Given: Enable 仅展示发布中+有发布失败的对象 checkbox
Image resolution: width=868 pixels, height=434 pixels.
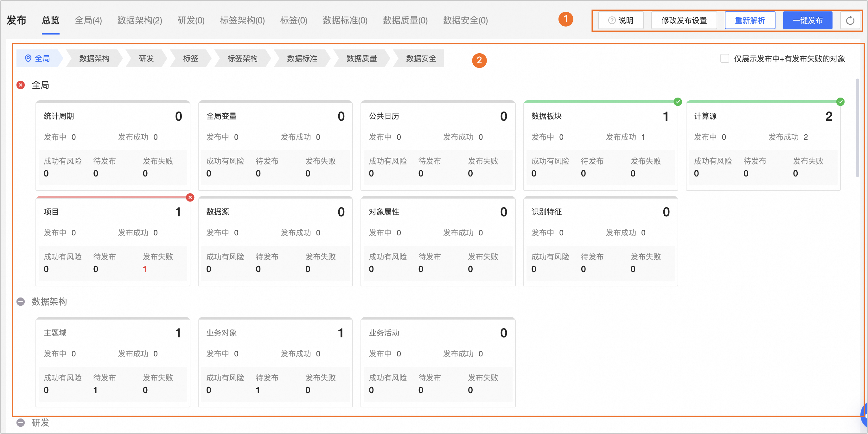Looking at the screenshot, I should coord(724,59).
